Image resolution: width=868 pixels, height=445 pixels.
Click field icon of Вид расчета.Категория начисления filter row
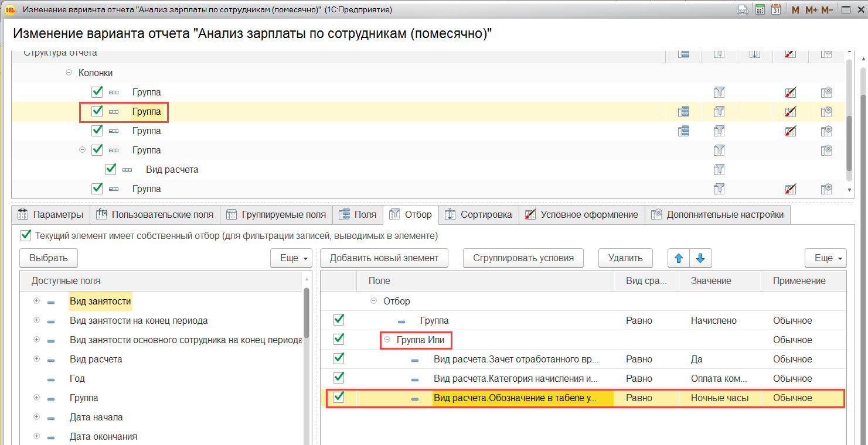(x=415, y=379)
